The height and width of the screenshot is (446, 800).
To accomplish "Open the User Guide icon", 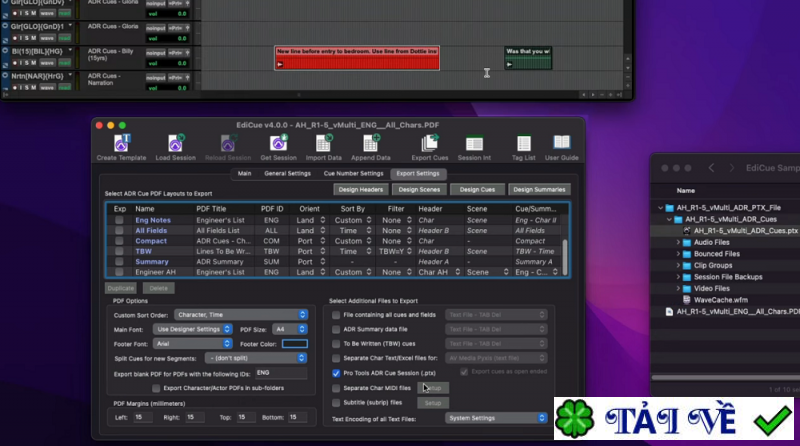I will point(562,145).
